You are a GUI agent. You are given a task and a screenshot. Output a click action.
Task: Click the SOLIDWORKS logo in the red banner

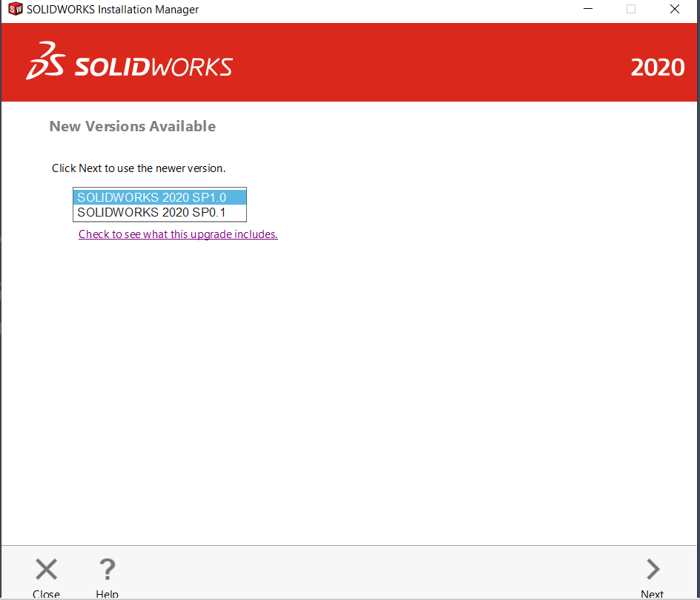tap(130, 62)
